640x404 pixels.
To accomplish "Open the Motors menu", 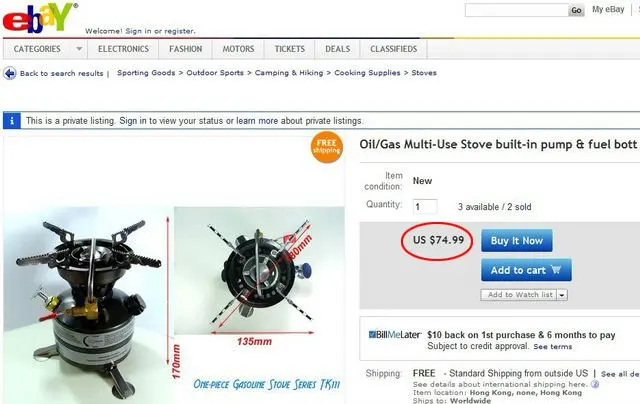I will click(x=238, y=49).
